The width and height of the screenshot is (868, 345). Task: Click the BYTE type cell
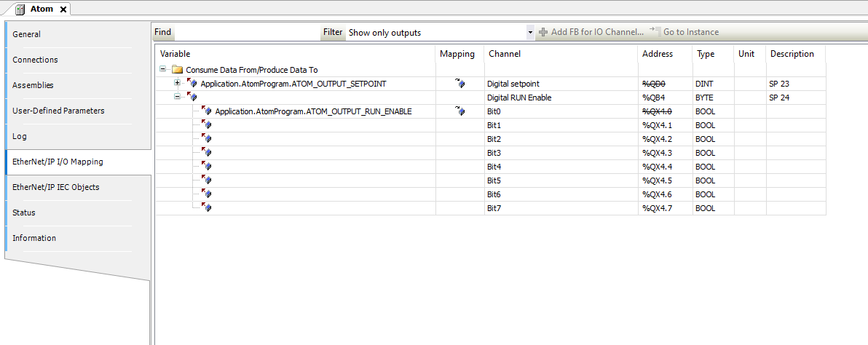(713, 98)
